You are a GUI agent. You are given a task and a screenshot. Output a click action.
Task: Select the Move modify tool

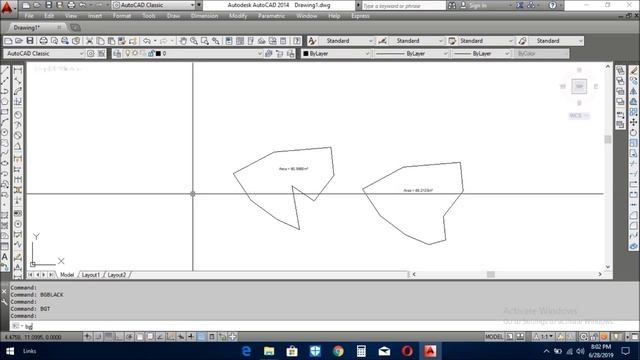pyautogui.click(x=633, y=122)
